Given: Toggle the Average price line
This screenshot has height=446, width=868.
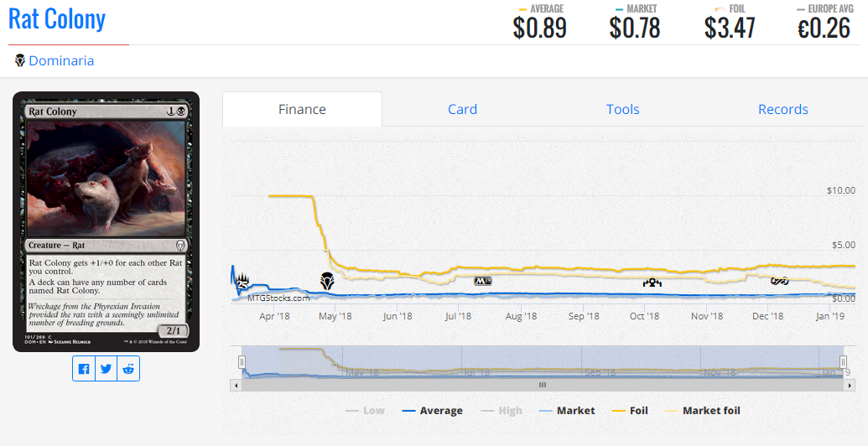Looking at the screenshot, I should [x=432, y=411].
